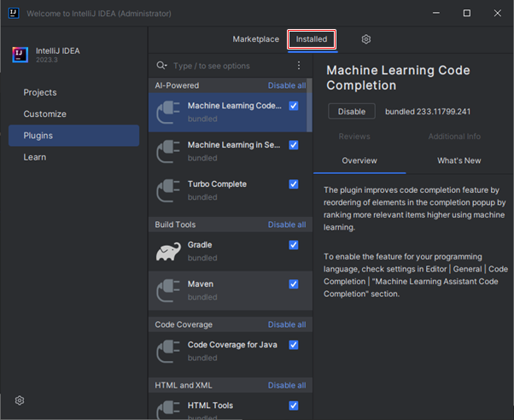
Task: Click the search magnifier icon
Action: tap(161, 66)
